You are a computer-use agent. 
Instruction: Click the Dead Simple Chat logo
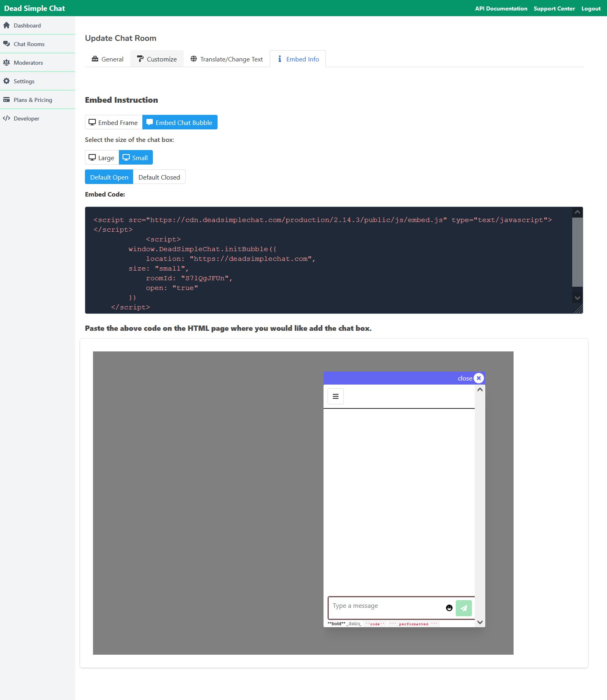pos(34,8)
